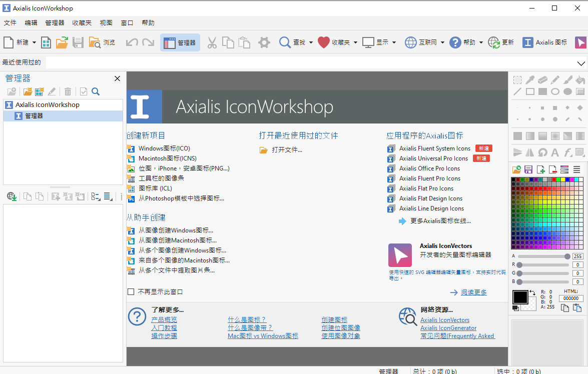Click the flip horizontal mirror tool
The image size is (588, 374).
(x=530, y=152)
